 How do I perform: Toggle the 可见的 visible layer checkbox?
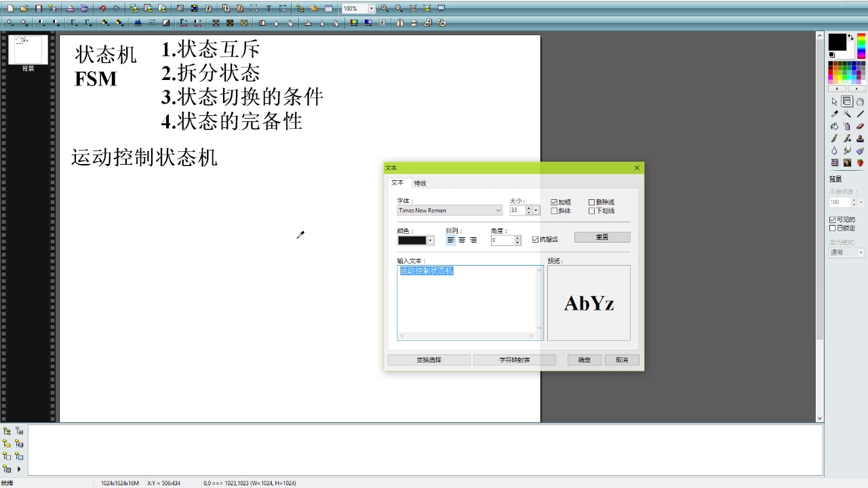[833, 220]
